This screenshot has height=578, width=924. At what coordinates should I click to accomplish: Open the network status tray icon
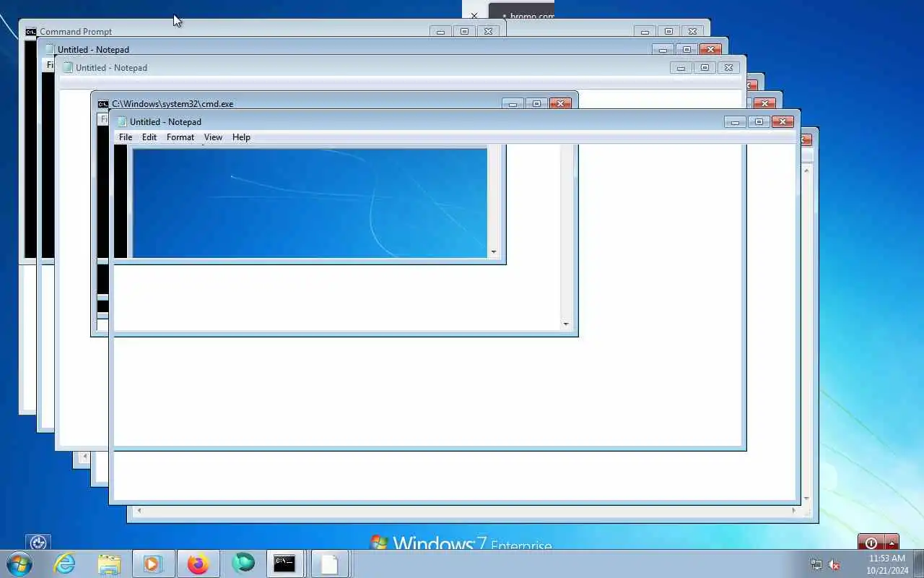816,564
